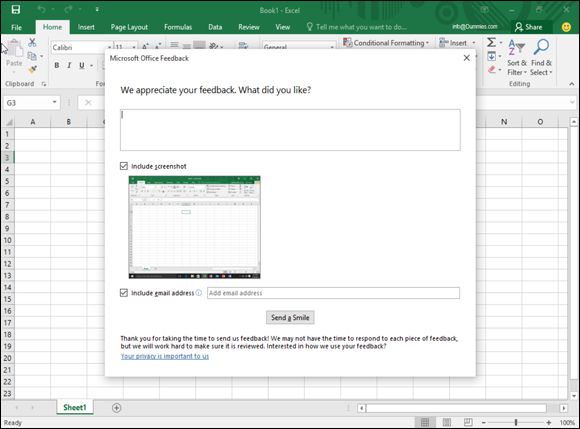Click zoom in plus button

tap(549, 422)
